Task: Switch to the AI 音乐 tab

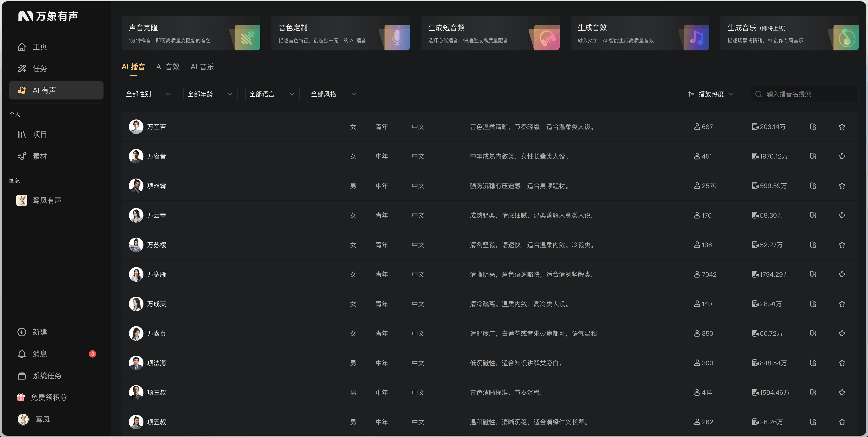Action: click(202, 67)
